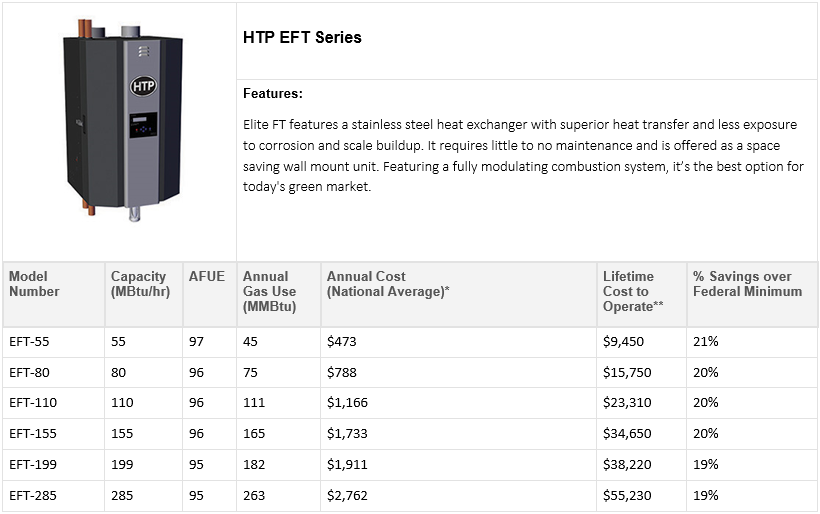Click the Capacity (MBtu/hr) column header
The image size is (820, 514).
click(140, 284)
